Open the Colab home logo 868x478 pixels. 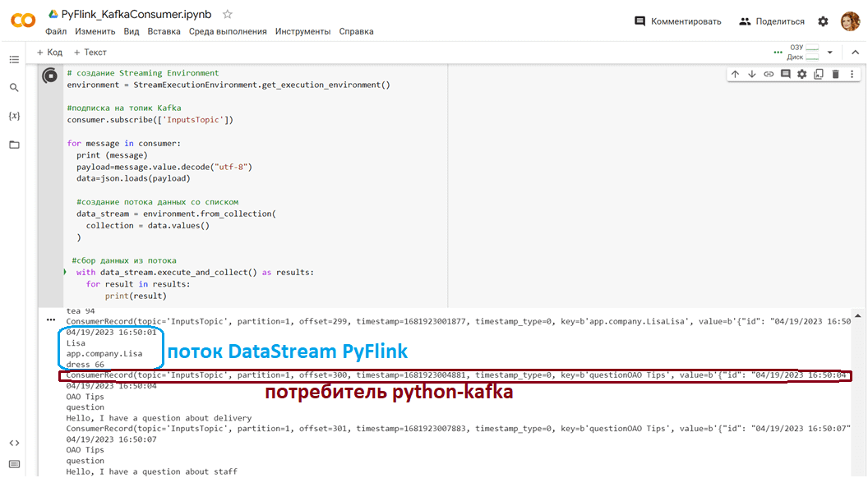click(x=23, y=21)
